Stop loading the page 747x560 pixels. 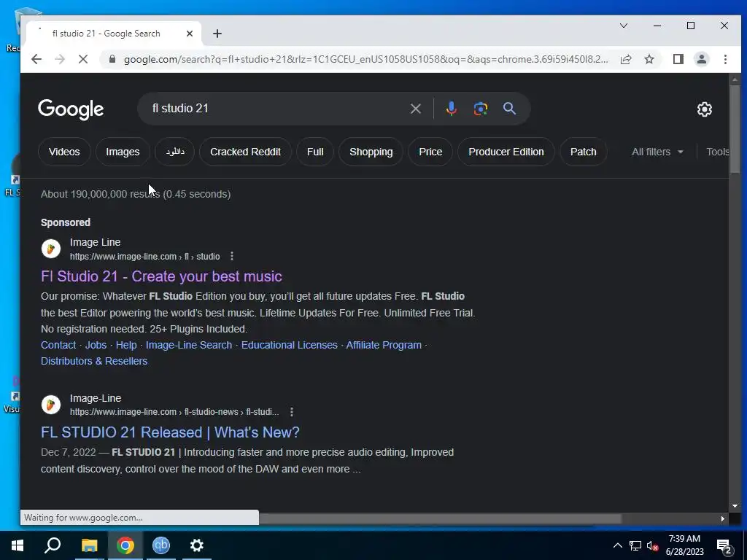(x=83, y=59)
